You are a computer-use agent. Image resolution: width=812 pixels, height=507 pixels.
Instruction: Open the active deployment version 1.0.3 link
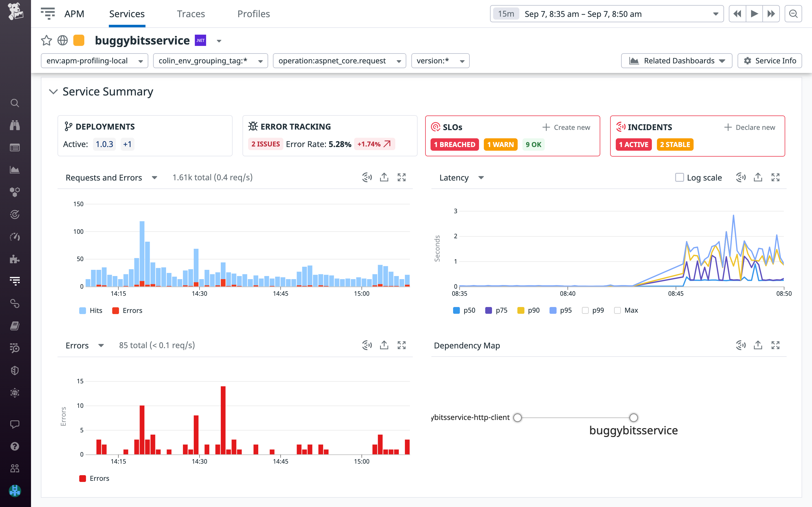pyautogui.click(x=104, y=144)
